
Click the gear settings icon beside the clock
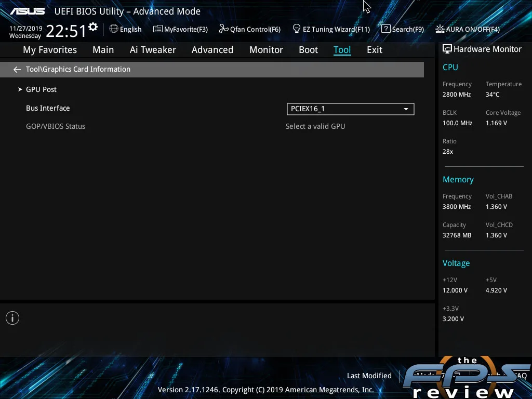point(93,27)
